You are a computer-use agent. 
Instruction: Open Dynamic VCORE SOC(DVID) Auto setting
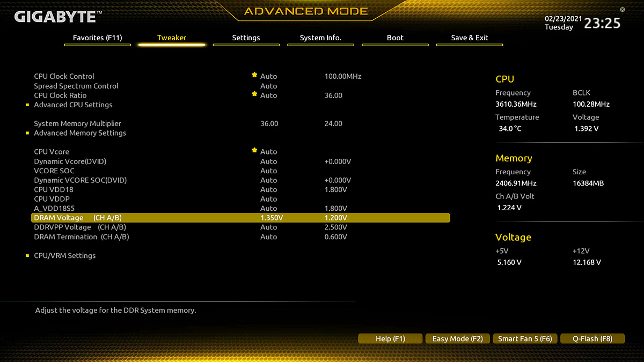pyautogui.click(x=268, y=180)
